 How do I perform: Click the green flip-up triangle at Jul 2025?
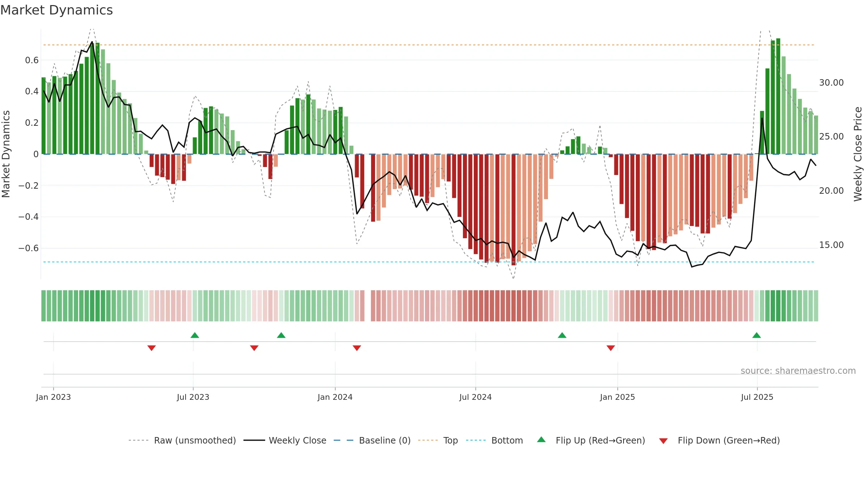coord(757,335)
